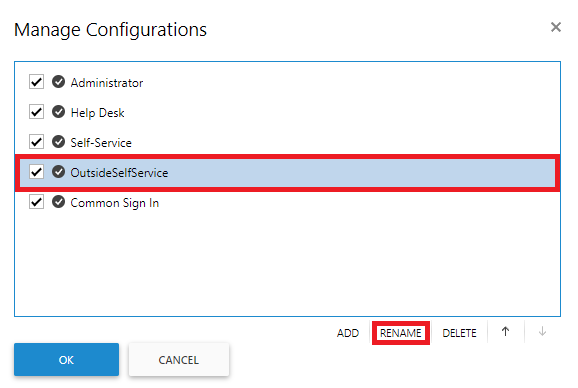Toggle the Help Desk checkbox
578x388 pixels.
pos(36,112)
